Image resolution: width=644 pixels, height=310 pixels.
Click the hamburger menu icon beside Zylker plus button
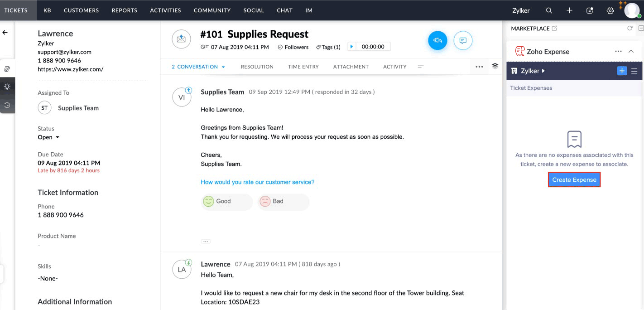[x=635, y=71]
